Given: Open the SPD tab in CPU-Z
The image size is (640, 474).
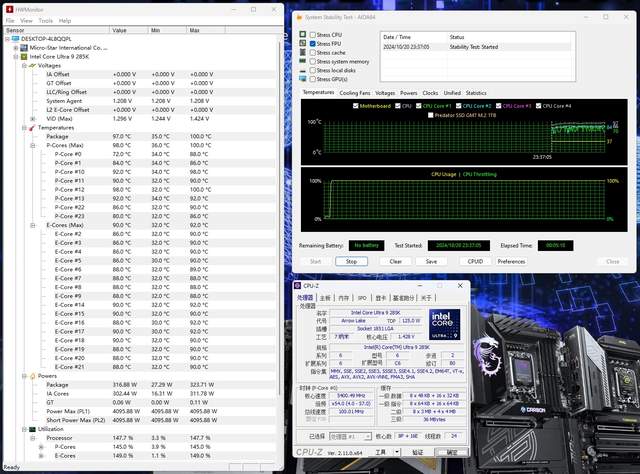Looking at the screenshot, I should [x=362, y=298].
